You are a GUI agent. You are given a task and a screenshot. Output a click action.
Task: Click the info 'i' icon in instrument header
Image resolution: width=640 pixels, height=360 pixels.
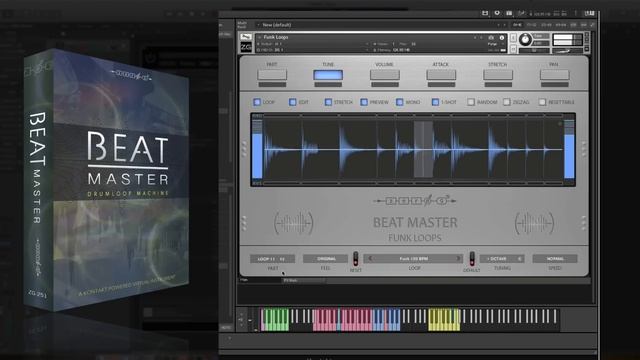coord(502,38)
